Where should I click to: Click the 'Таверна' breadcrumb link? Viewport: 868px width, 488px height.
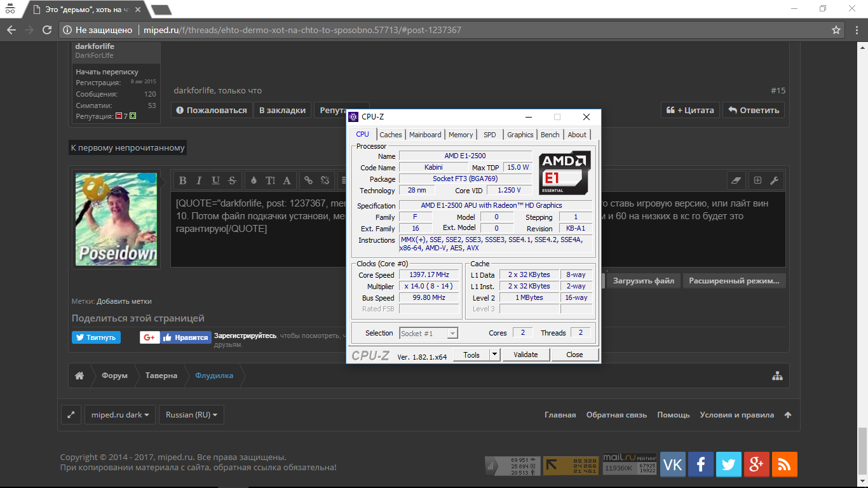coord(161,376)
